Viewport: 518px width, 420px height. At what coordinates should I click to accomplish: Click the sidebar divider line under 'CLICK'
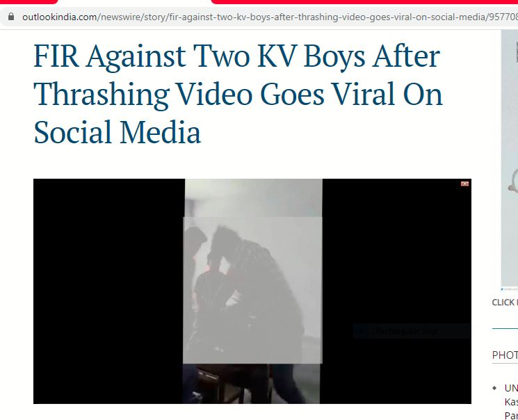[505, 328]
